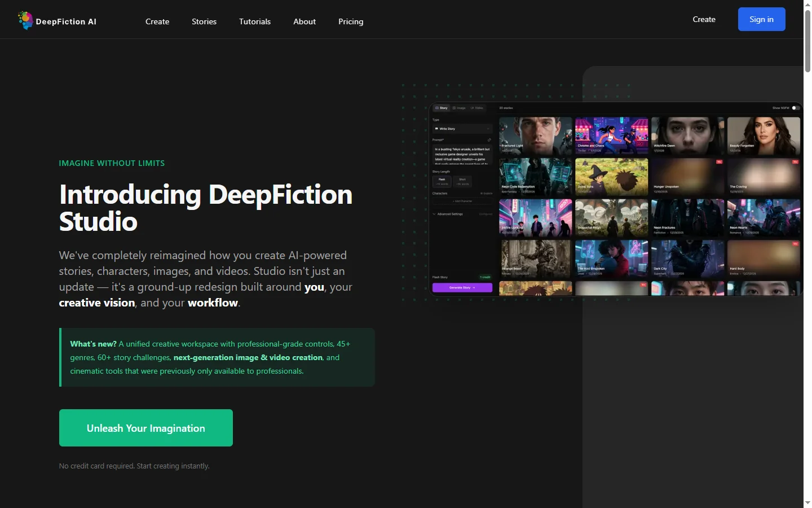This screenshot has height=508, width=812.
Task: Click the "What's new?" text in green callout
Action: pos(93,344)
